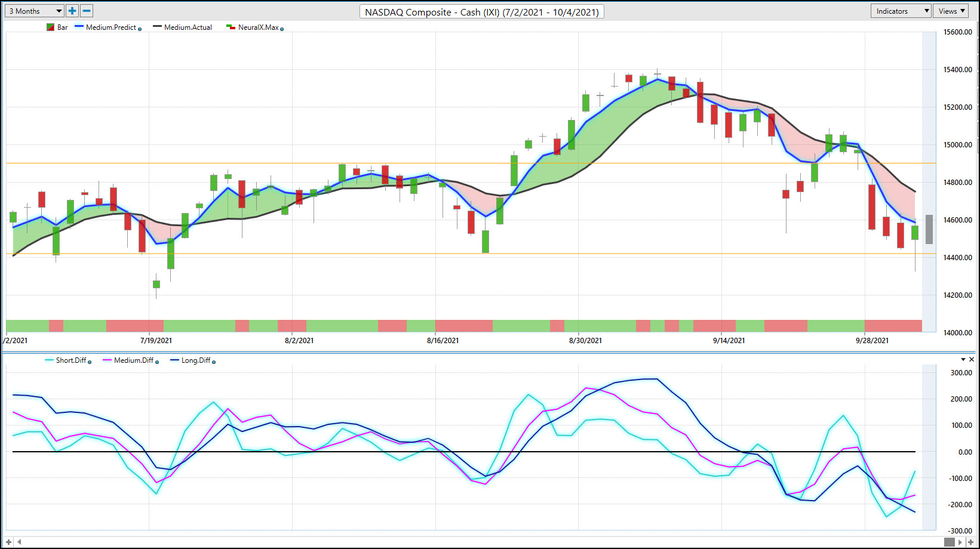Open Medium.Diff settings dot

click(x=157, y=362)
